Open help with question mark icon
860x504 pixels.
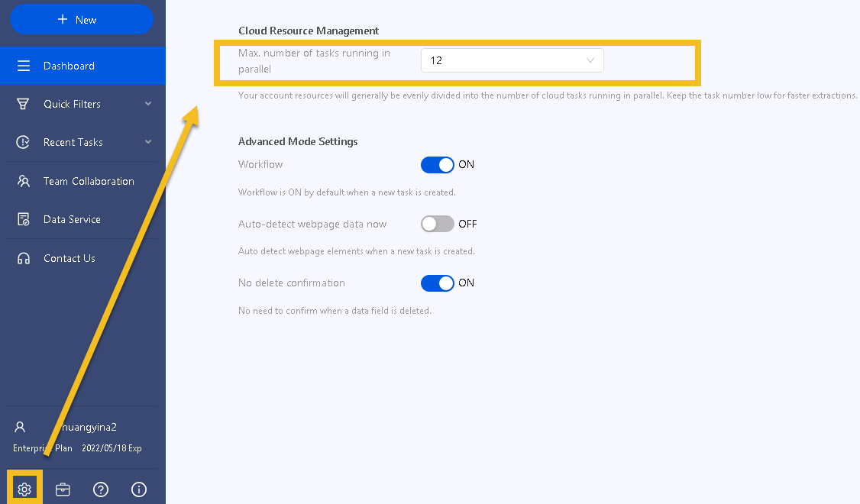pos(101,489)
